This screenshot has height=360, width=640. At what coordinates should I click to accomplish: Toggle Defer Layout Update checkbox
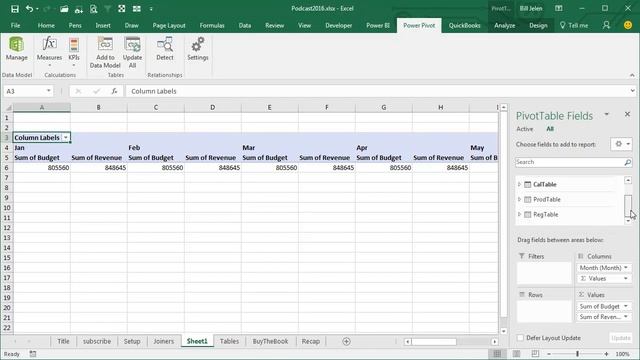[520, 338]
